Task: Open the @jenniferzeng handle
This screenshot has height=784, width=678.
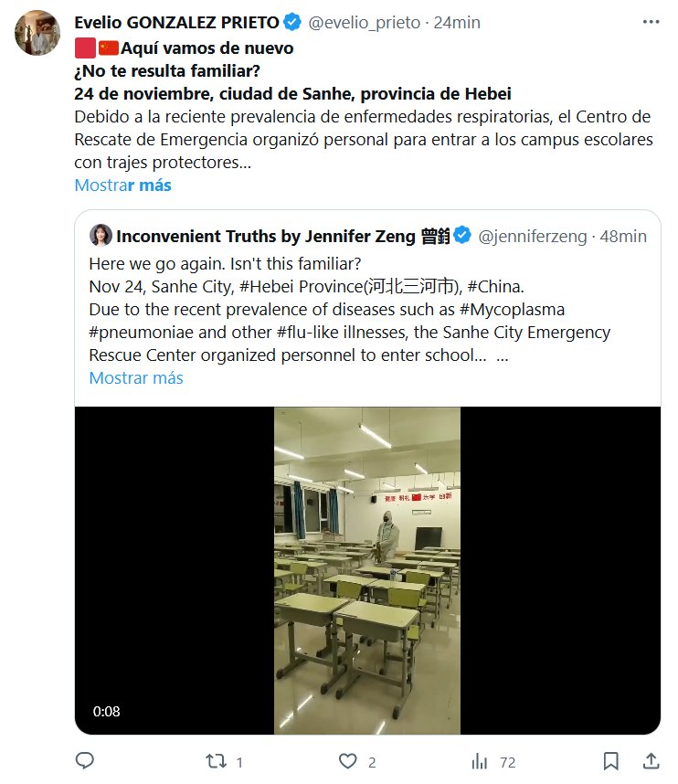Action: tap(533, 236)
